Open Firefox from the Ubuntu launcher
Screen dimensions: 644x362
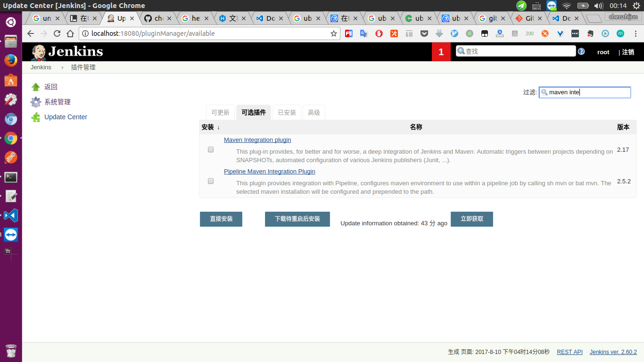11,61
